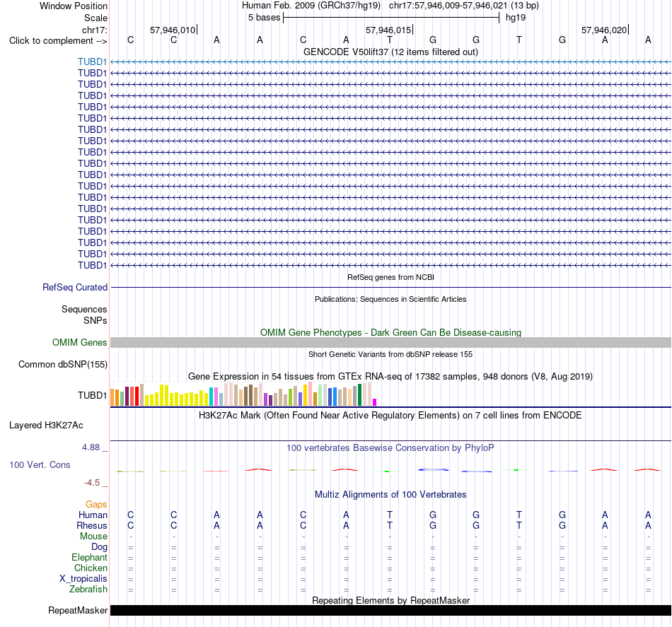Click the '5 bases' scale bar text
This screenshot has width=672, height=627.
pyautogui.click(x=264, y=18)
